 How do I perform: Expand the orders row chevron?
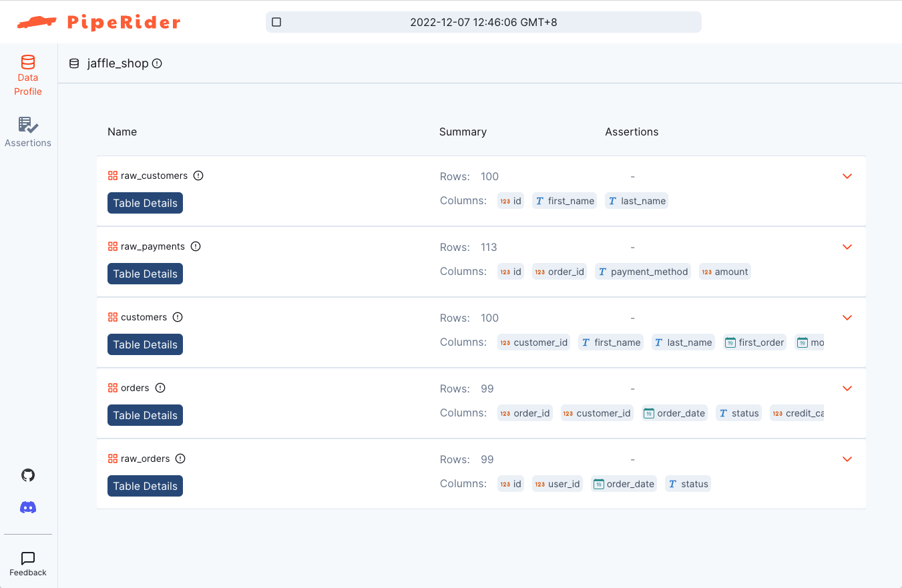(847, 388)
